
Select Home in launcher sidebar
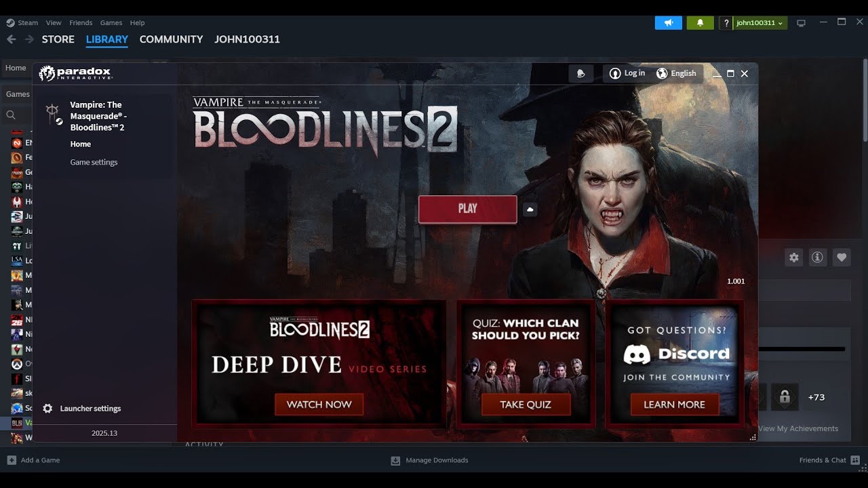pos(81,144)
